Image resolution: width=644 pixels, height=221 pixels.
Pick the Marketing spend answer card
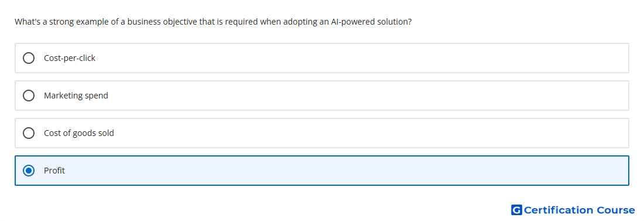pos(322,96)
